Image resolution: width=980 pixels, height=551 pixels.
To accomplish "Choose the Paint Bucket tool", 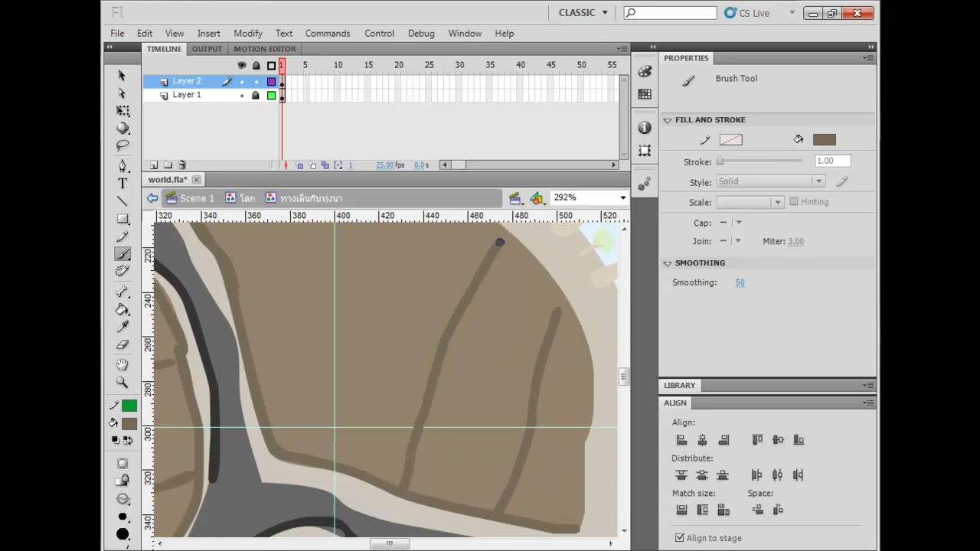I will click(122, 309).
